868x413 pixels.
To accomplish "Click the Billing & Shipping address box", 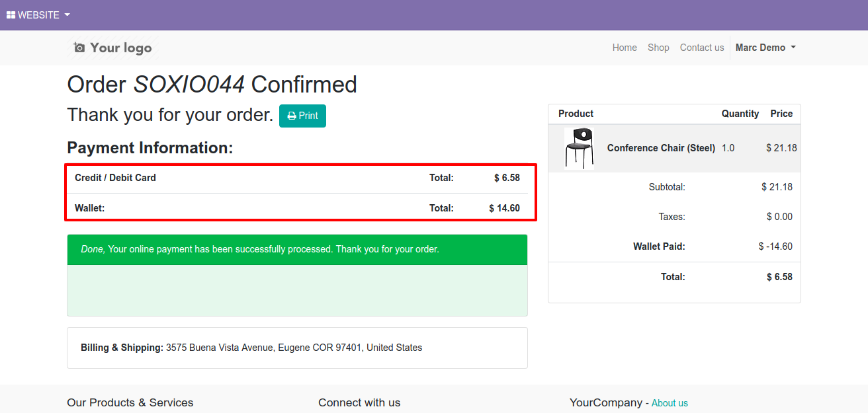I will pos(297,348).
